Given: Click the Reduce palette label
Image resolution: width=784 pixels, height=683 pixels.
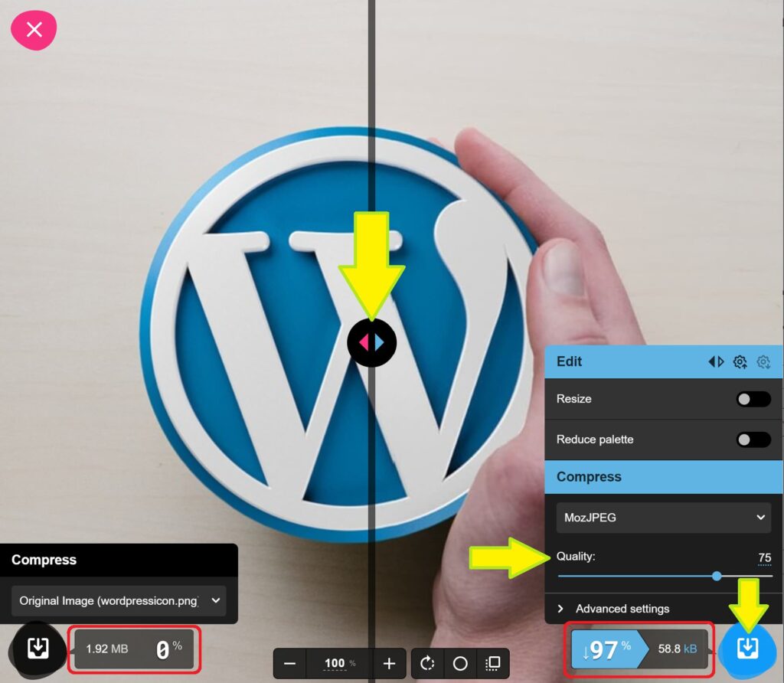Looking at the screenshot, I should click(x=595, y=440).
